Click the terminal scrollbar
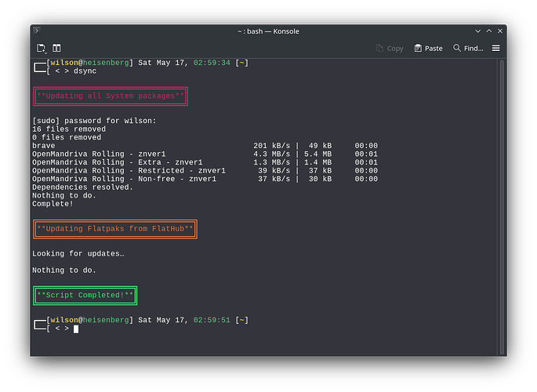Viewport: 537px width, 392px height. [502, 208]
